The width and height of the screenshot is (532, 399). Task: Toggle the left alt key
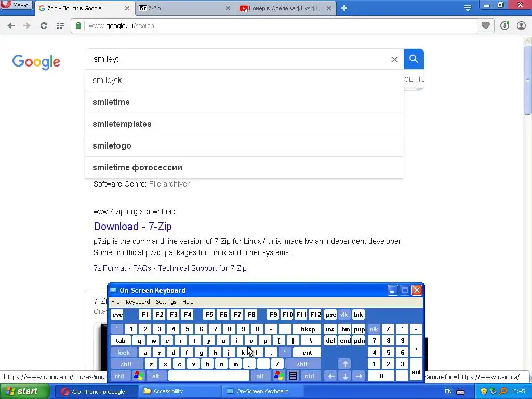pos(155,376)
